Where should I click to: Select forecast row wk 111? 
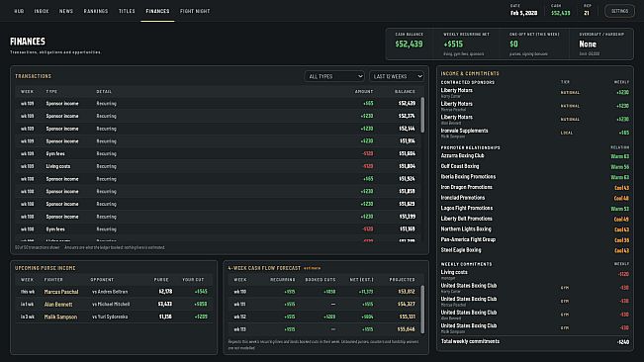click(x=324, y=304)
